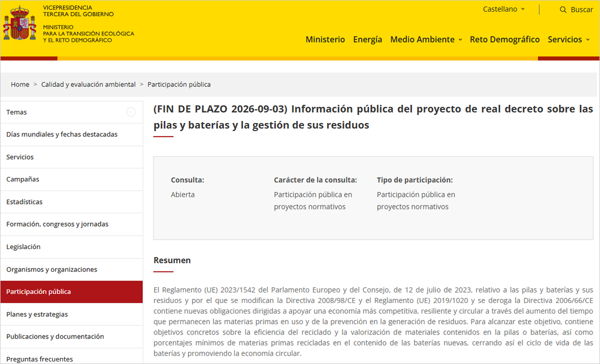Open the Reto Demográfico menu

click(505, 39)
